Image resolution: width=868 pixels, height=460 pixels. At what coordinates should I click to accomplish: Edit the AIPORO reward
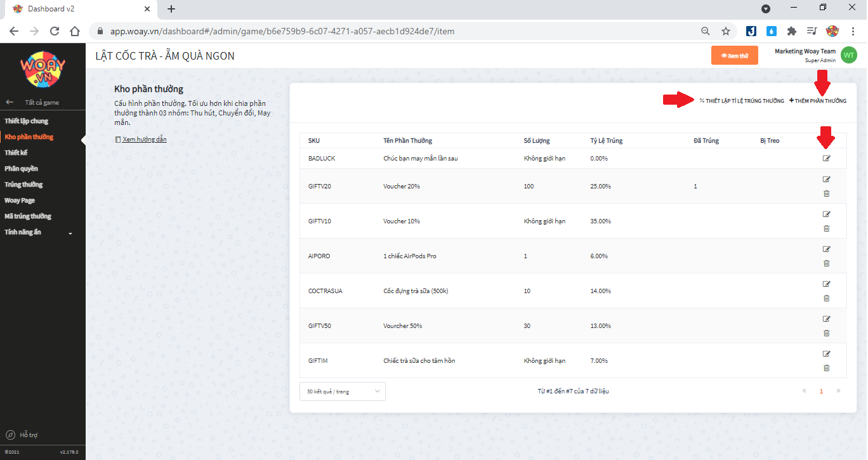coord(826,249)
